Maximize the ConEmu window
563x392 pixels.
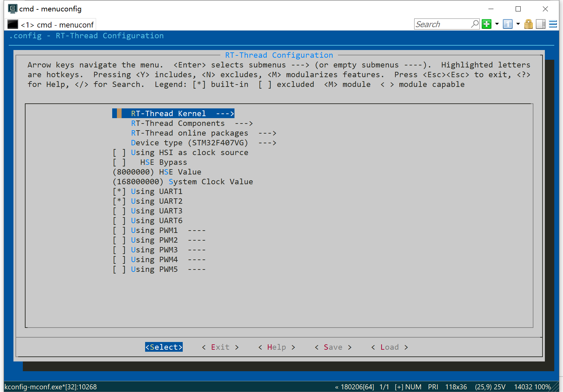518,9
